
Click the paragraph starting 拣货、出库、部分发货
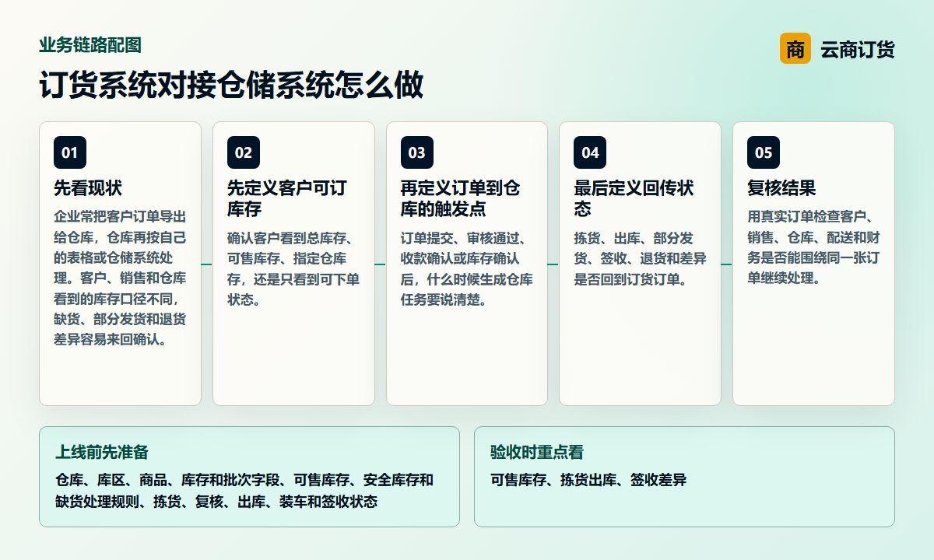(x=640, y=258)
